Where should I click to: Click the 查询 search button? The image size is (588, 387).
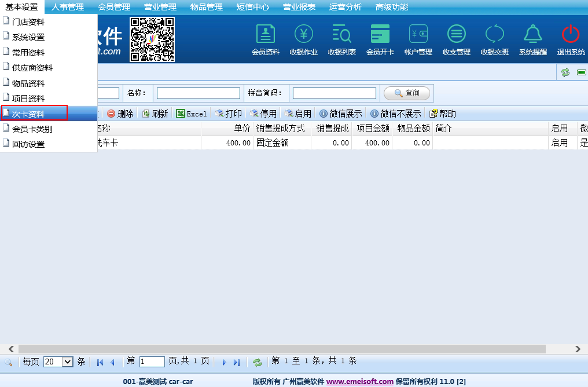[x=407, y=93]
